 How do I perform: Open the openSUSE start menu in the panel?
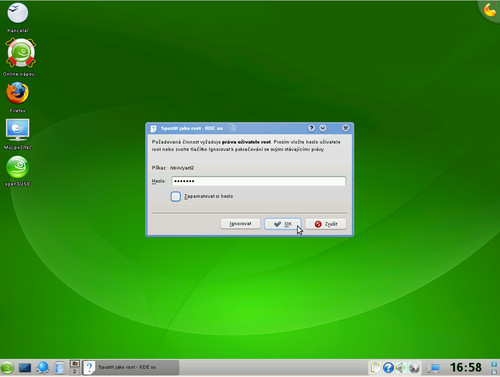(x=7, y=368)
